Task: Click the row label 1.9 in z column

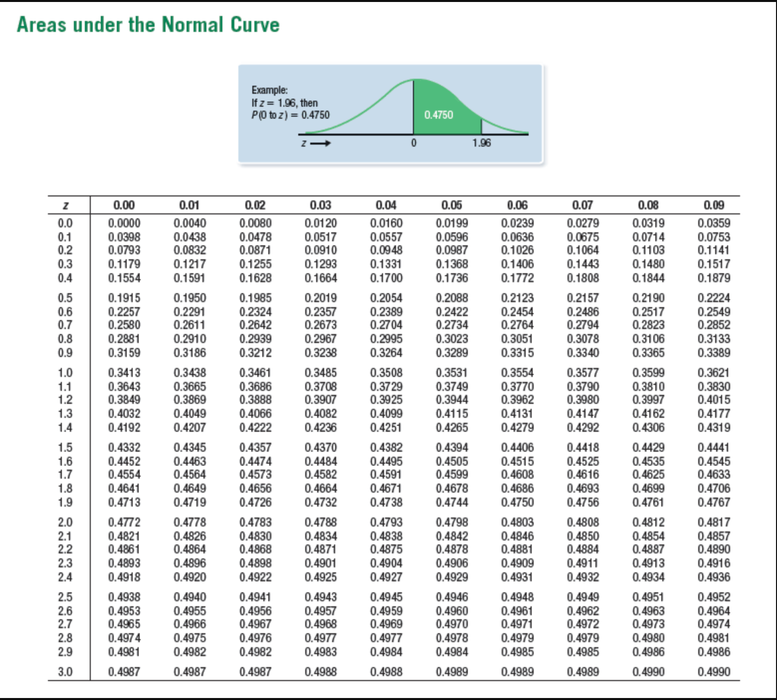Action: tap(65, 503)
